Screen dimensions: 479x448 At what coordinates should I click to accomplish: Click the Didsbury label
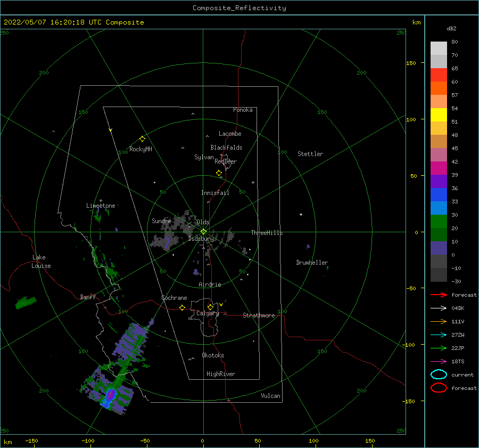[x=201, y=239]
